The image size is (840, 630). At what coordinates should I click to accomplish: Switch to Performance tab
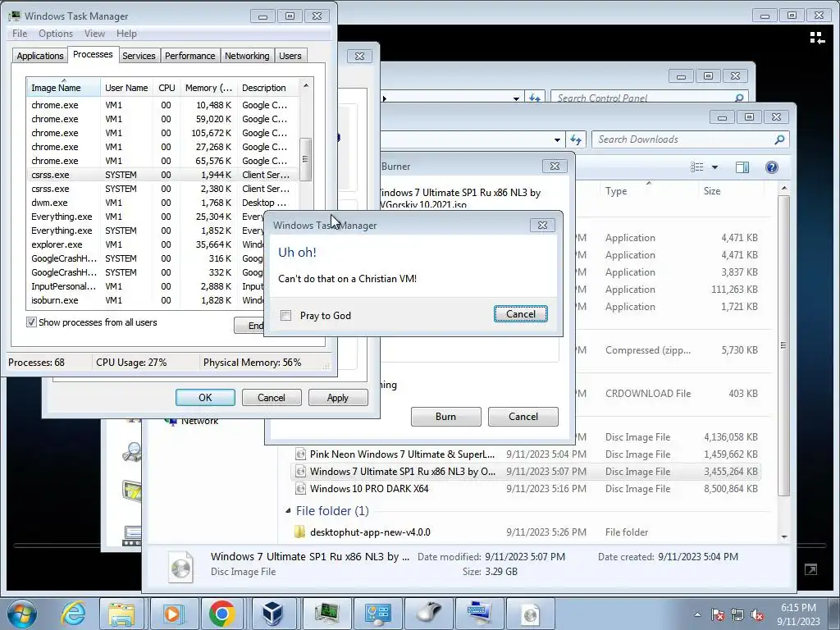click(x=190, y=56)
